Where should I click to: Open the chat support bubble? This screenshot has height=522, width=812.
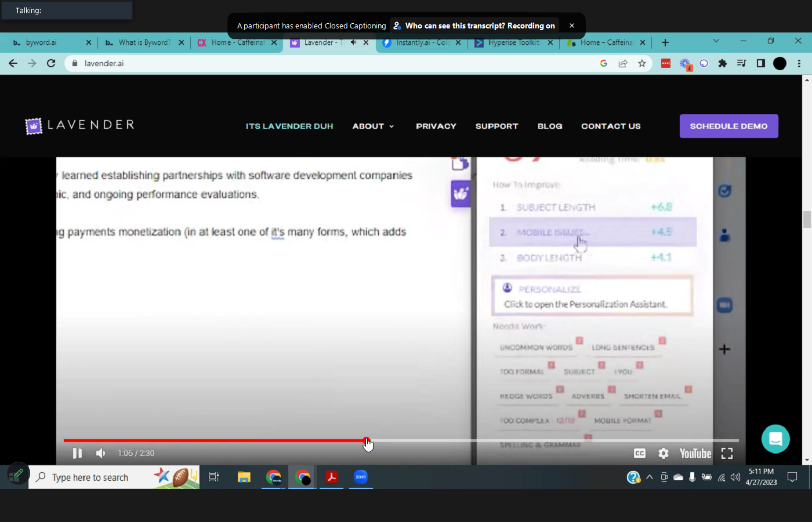point(775,439)
